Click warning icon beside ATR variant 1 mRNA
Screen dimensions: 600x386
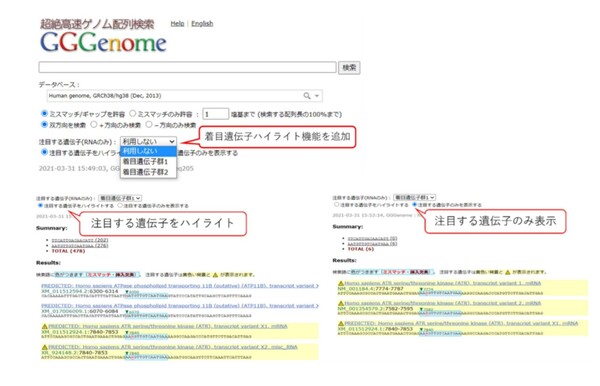click(x=341, y=283)
